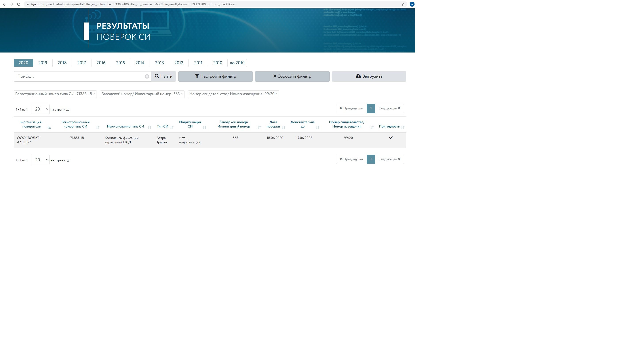Sort by Тип СИ column arrows

(172, 127)
